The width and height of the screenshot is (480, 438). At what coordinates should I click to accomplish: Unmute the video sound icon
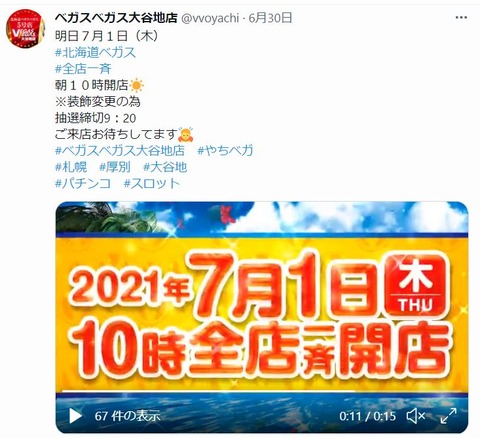[416, 416]
